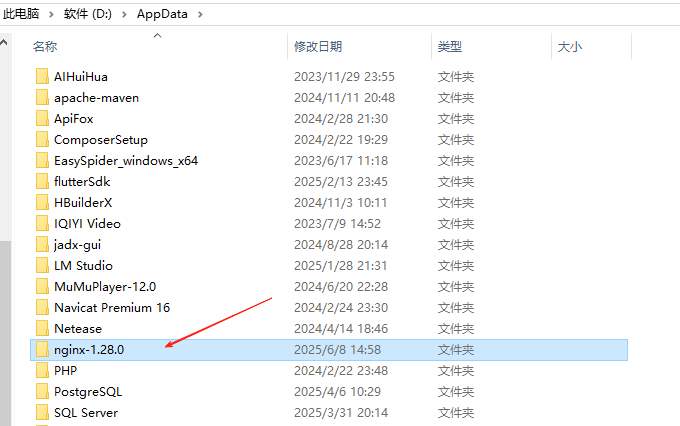Click the EasySpider_windows_x64 folder icon

pyautogui.click(x=42, y=161)
